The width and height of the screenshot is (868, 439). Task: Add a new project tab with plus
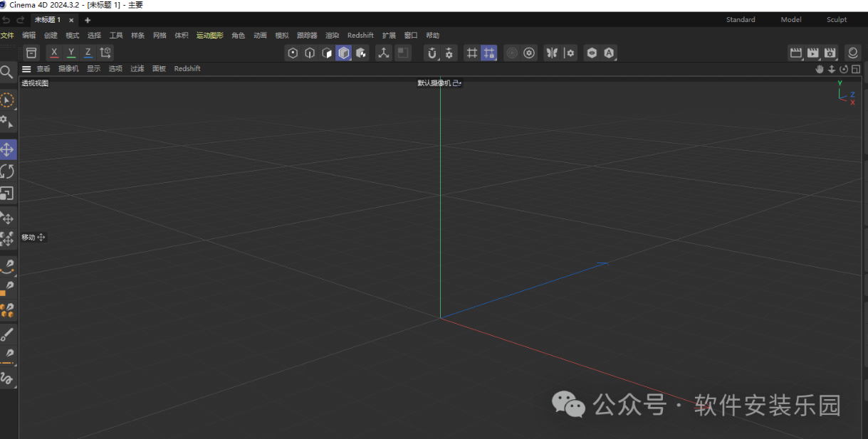[88, 20]
